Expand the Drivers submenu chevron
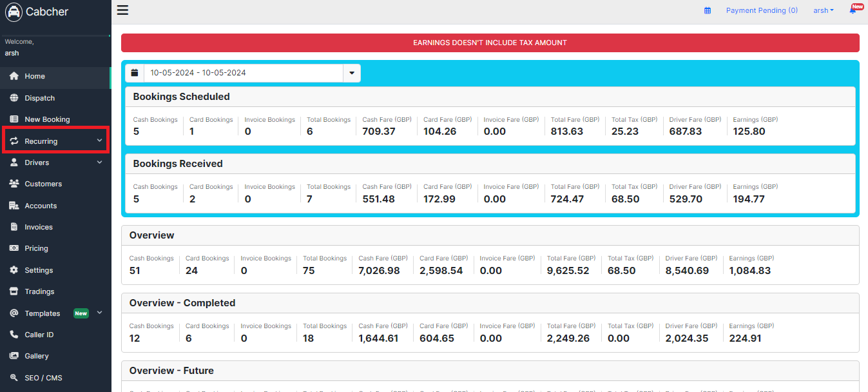Image resolution: width=868 pixels, height=392 pixels. (99, 162)
